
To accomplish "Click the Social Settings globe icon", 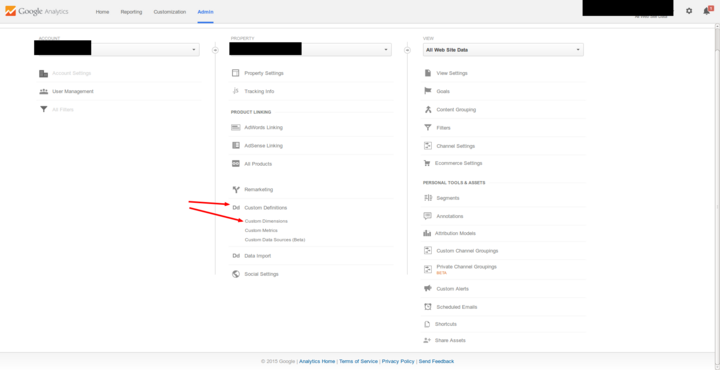I will (236, 274).
